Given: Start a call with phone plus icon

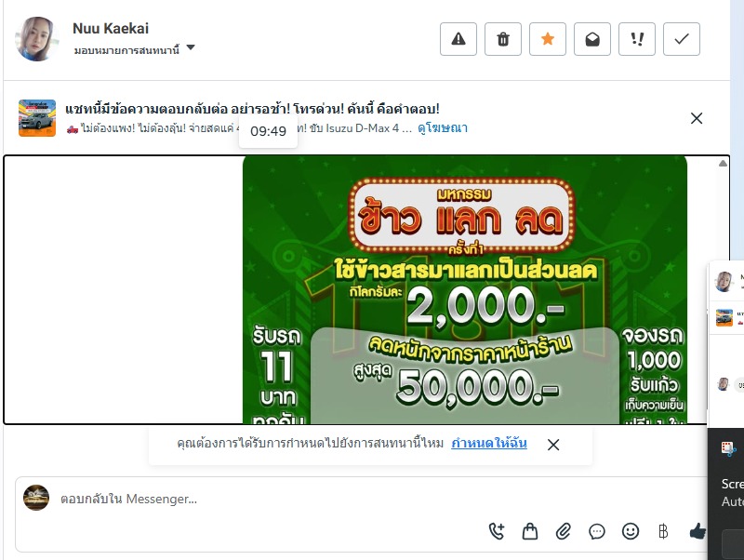Looking at the screenshot, I should [x=497, y=531].
